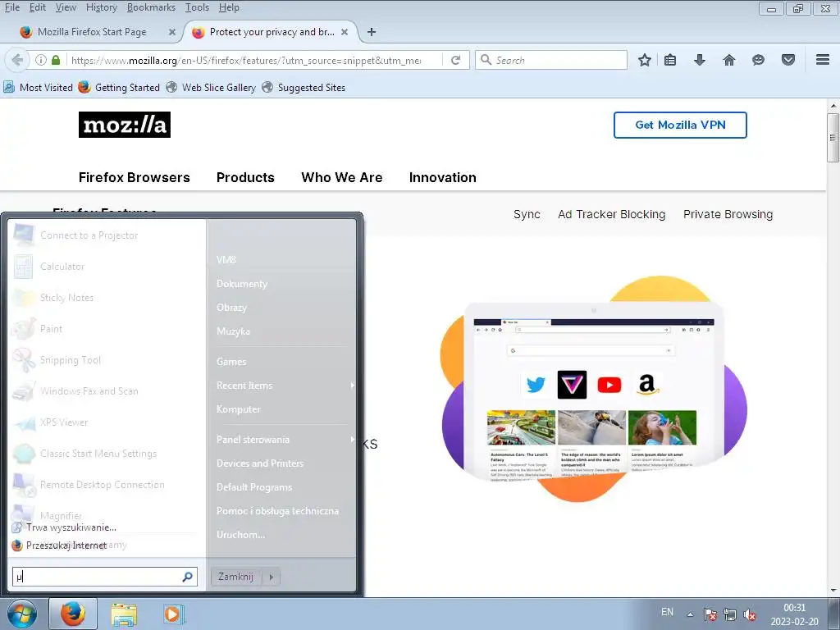Open the Downloads arrow icon
Image resolution: width=840 pixels, height=630 pixels.
[699, 60]
